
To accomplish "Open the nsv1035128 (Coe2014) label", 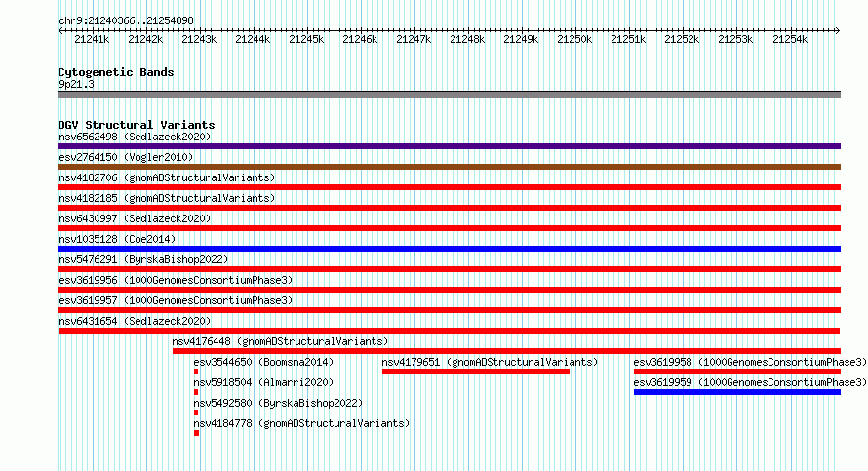I will coord(117,239).
